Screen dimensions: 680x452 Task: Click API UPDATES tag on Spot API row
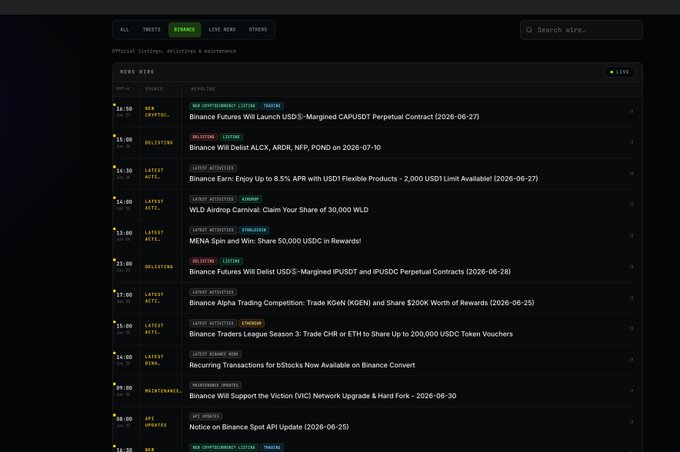pos(206,416)
